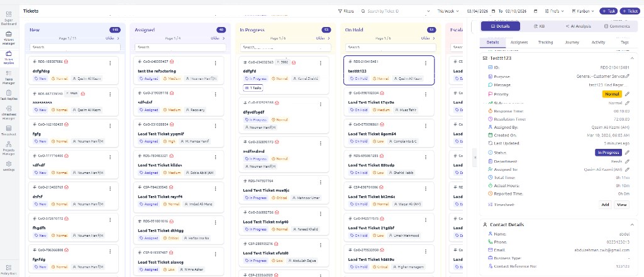Switch to the Journey sub-tab
644x277 pixels.
tap(572, 43)
